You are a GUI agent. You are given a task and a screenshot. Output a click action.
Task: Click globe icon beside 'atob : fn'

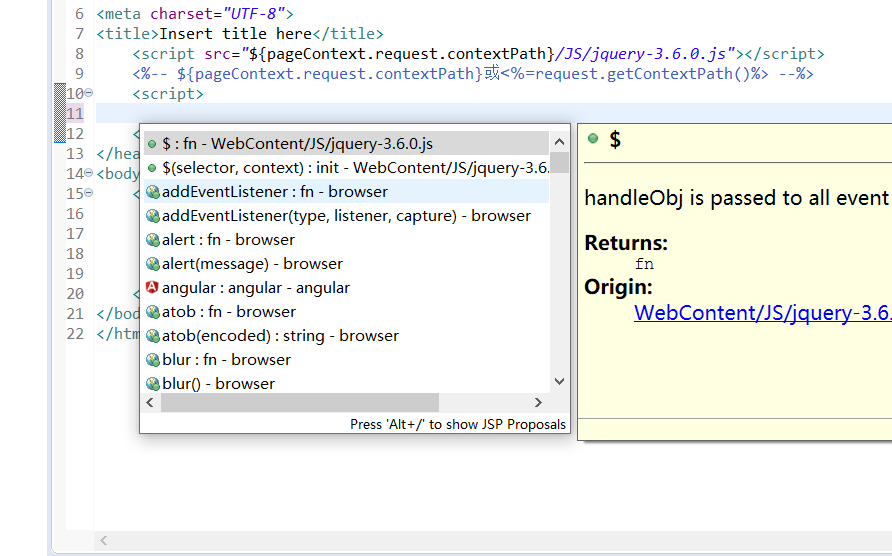coord(152,312)
